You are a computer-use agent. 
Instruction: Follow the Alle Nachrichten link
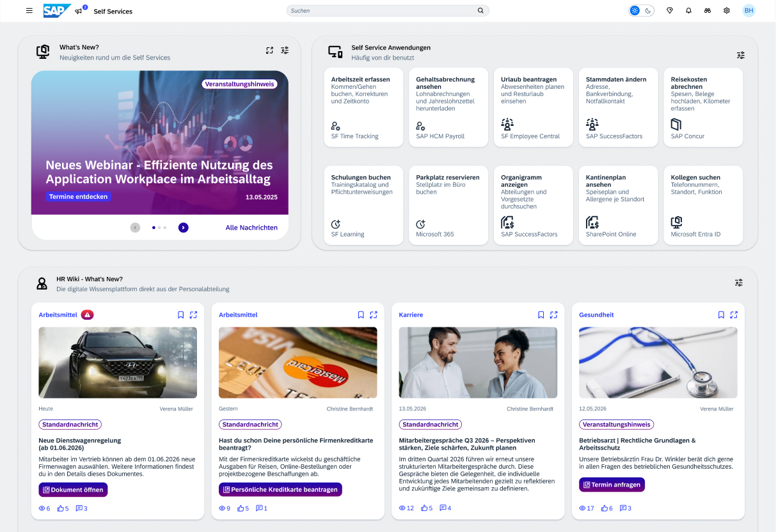click(x=251, y=228)
